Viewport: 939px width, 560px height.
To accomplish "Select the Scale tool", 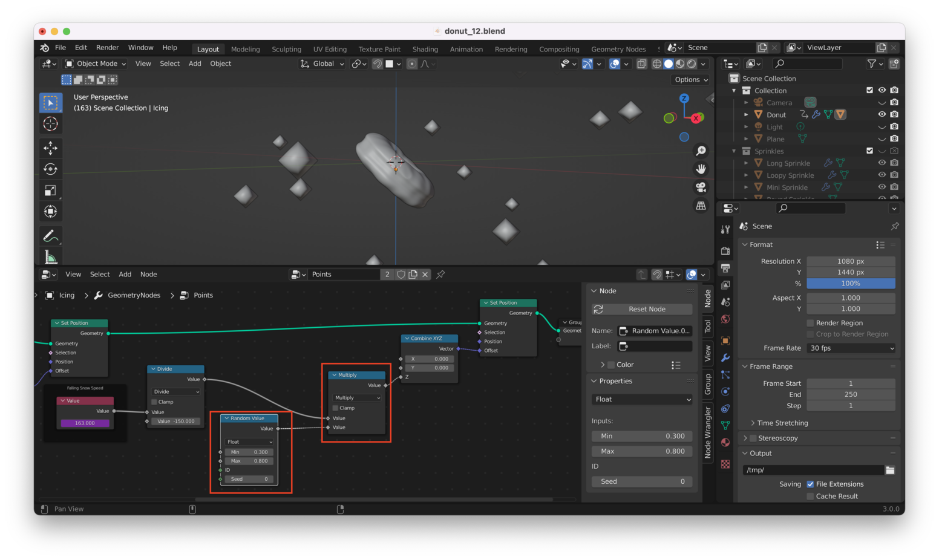I will (51, 190).
